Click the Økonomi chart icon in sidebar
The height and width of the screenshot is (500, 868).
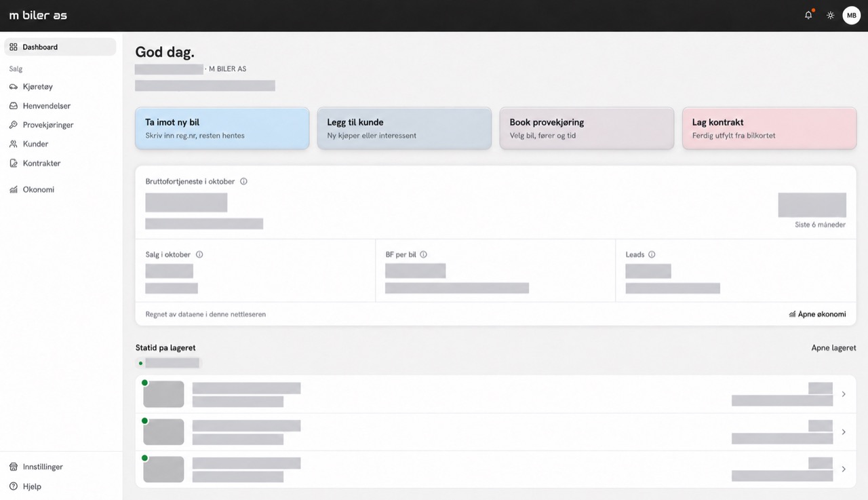[x=14, y=189]
